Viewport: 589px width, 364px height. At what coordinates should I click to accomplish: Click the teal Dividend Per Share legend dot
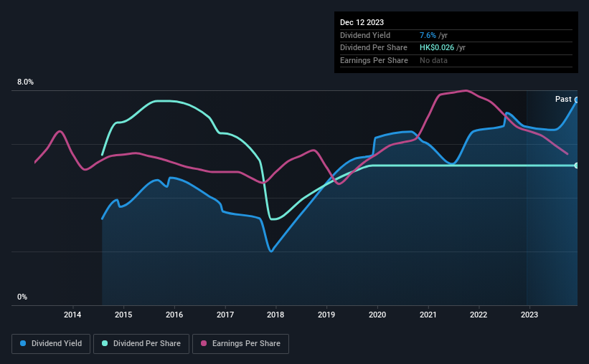105,343
